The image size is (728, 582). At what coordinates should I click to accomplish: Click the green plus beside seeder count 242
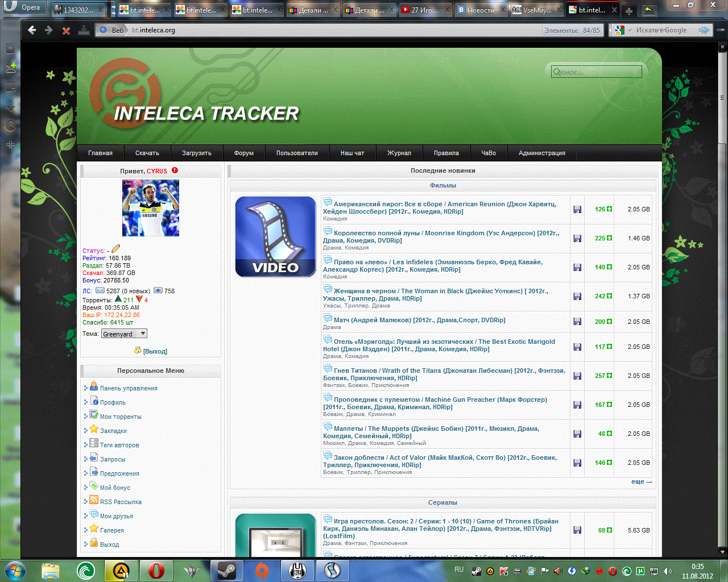[610, 296]
